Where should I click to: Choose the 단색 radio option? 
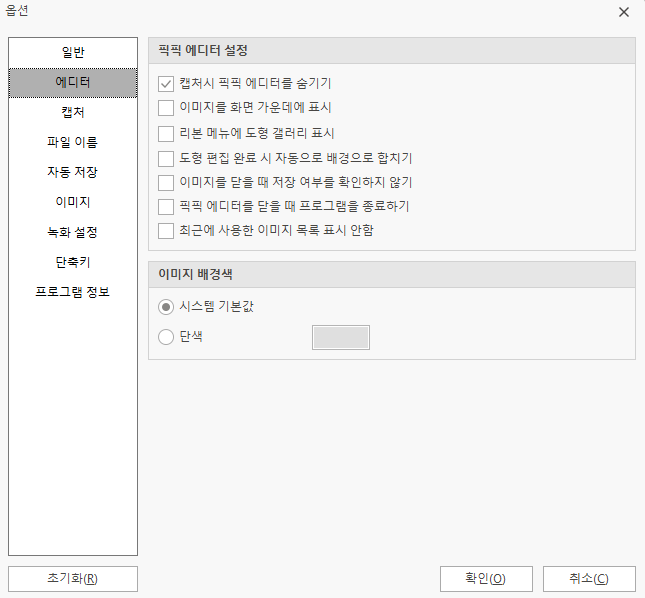coord(166,337)
